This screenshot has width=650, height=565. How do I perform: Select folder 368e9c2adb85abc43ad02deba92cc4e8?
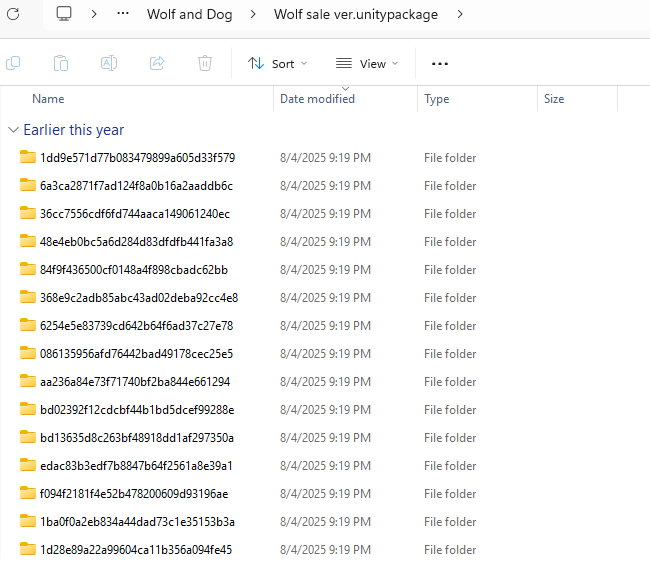(139, 298)
